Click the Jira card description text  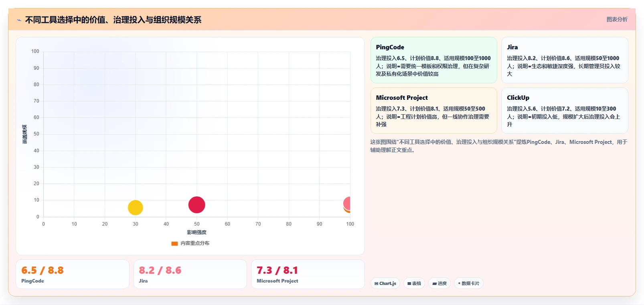pyautogui.click(x=563, y=66)
